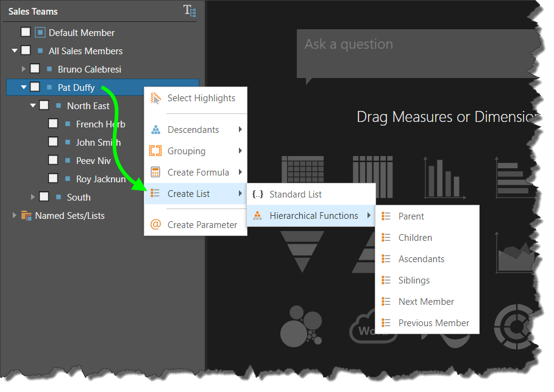
Task: Check the South checkbox
Action: point(44,196)
